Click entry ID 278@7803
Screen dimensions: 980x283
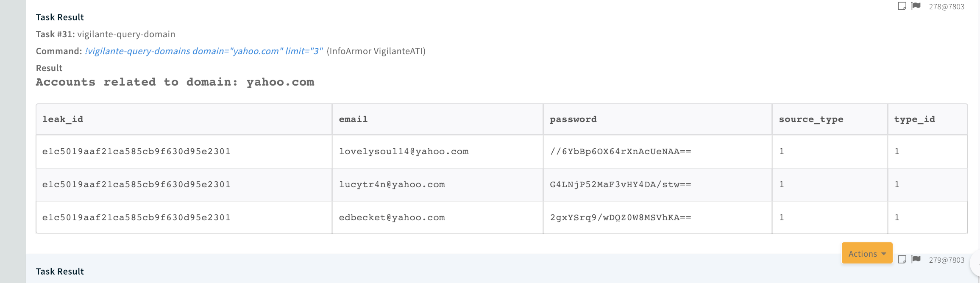(x=947, y=7)
